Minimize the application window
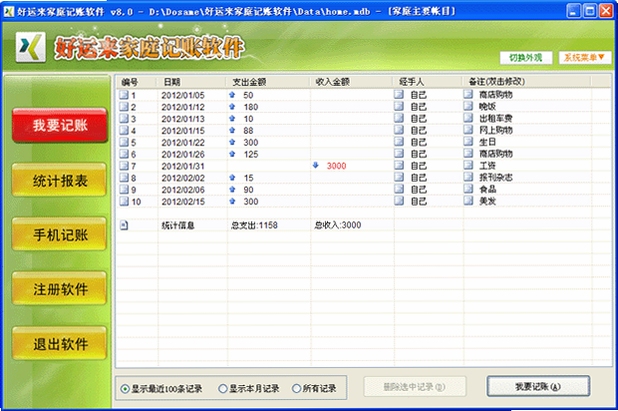Screen dimensions: 618x411 (x=573, y=11)
